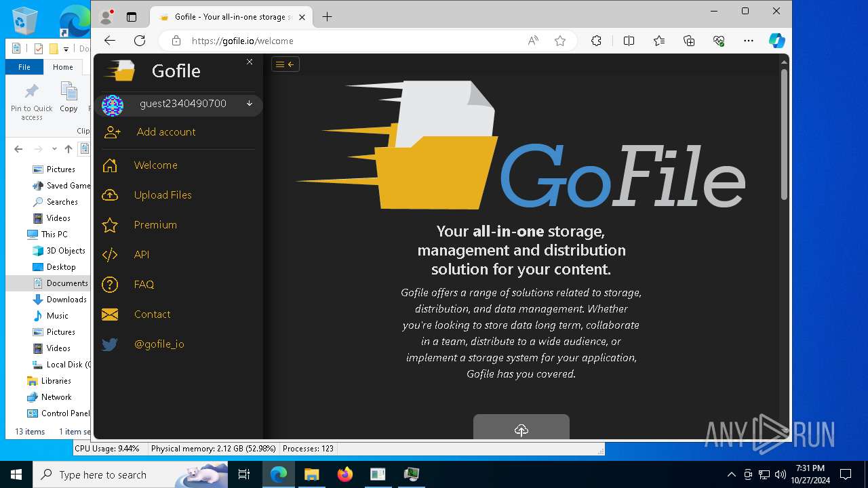Open Explorer recent locations dropdown

[54, 149]
